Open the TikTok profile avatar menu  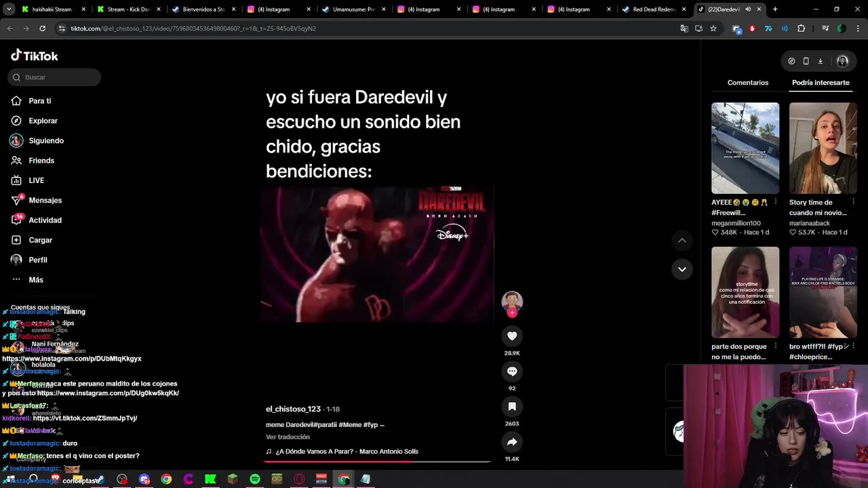click(842, 61)
